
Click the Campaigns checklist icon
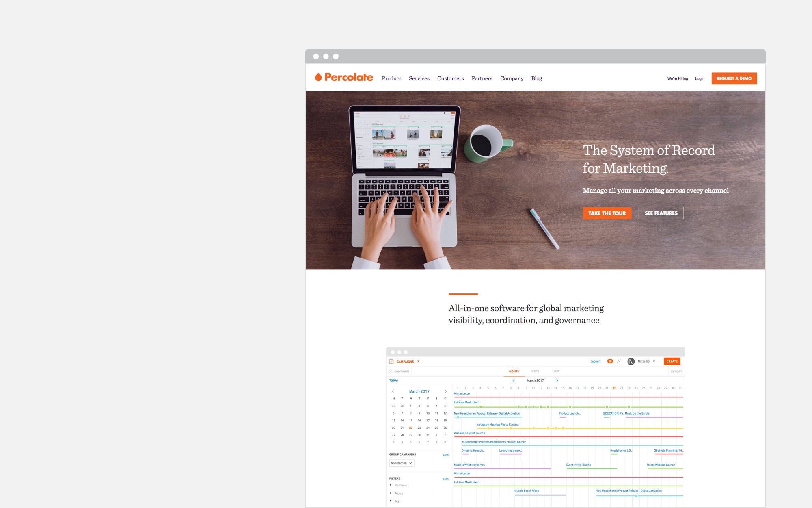391,361
